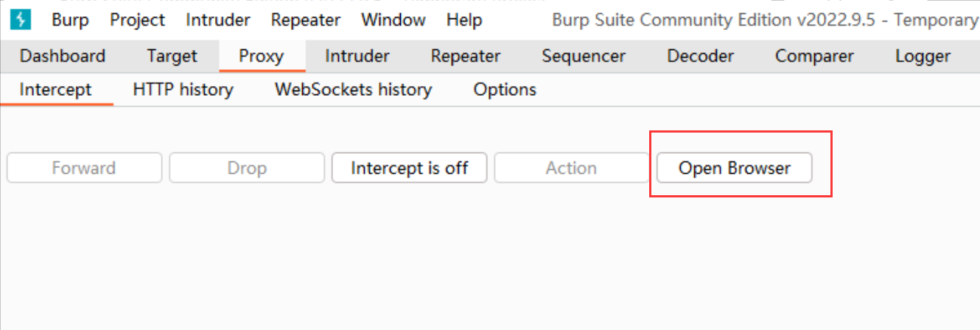This screenshot has width=980, height=330.
Task: Select the Sequencer tab
Action: [584, 56]
